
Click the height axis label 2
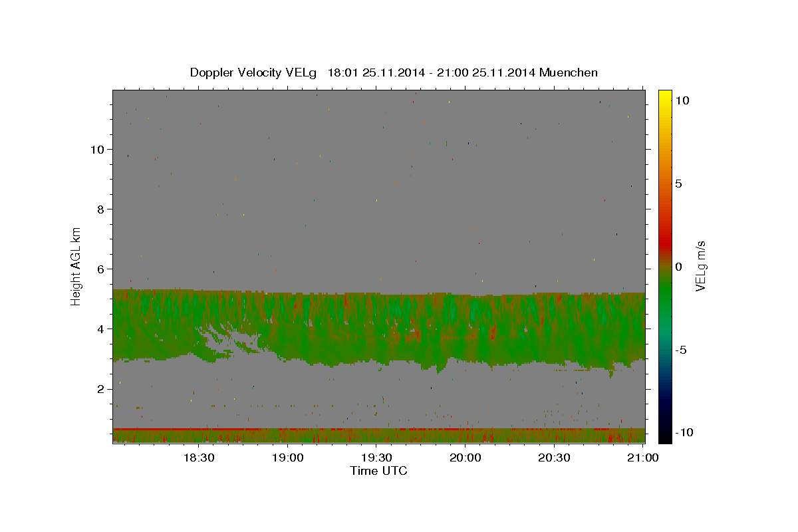101,388
